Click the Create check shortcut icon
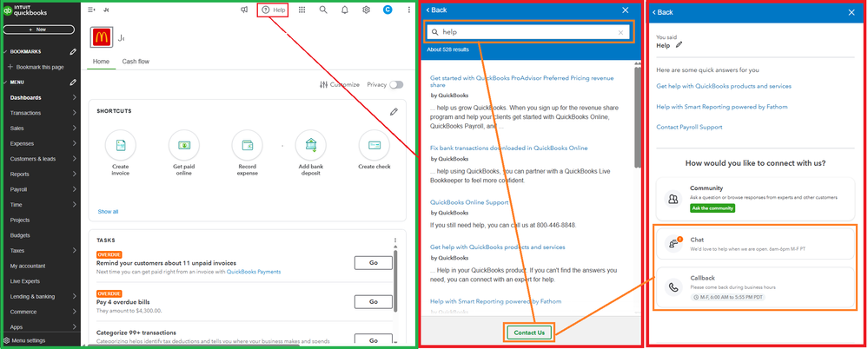 click(374, 145)
